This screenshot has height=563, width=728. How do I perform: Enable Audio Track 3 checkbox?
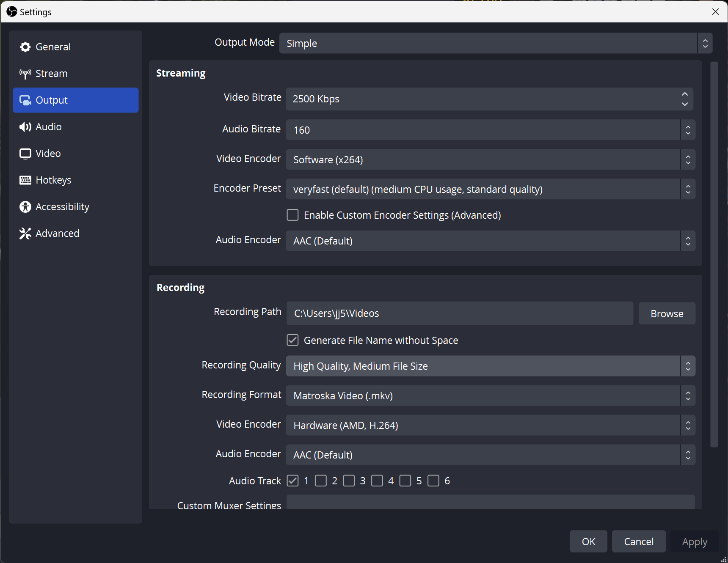point(349,481)
